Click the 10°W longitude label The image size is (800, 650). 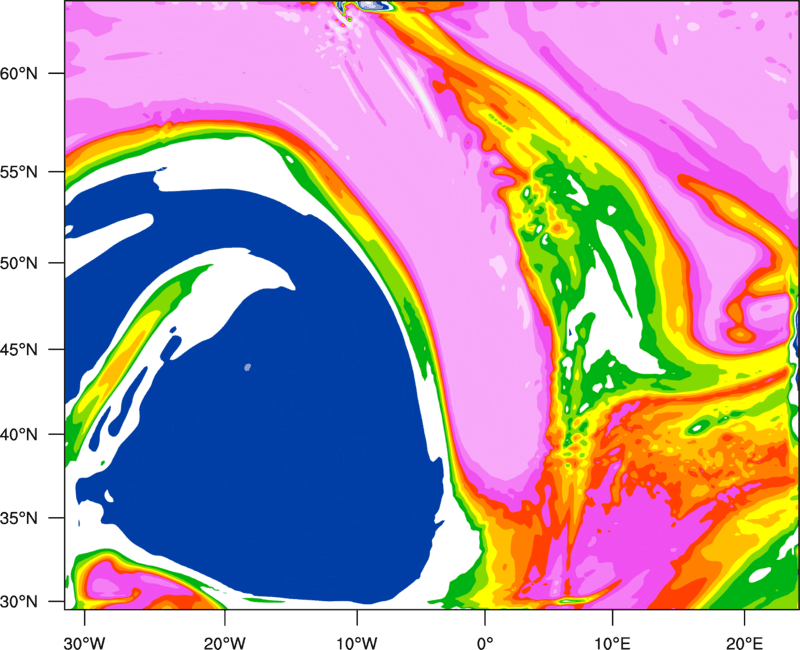click(357, 643)
